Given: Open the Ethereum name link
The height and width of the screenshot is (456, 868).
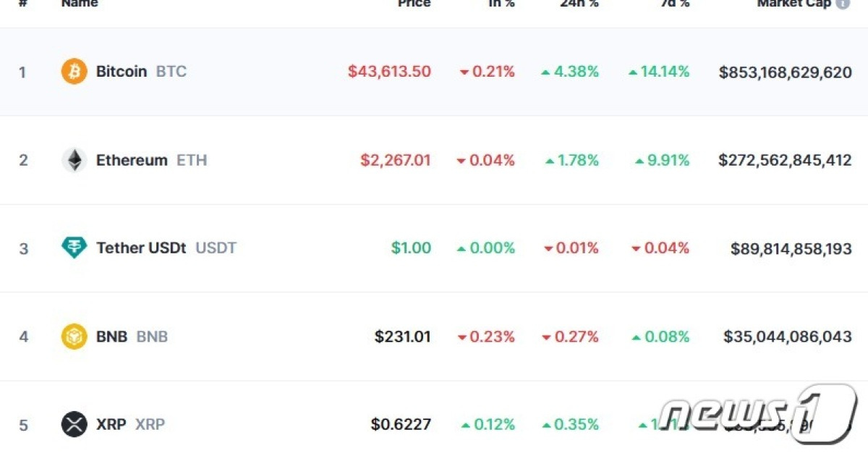Looking at the screenshot, I should click(x=131, y=160).
